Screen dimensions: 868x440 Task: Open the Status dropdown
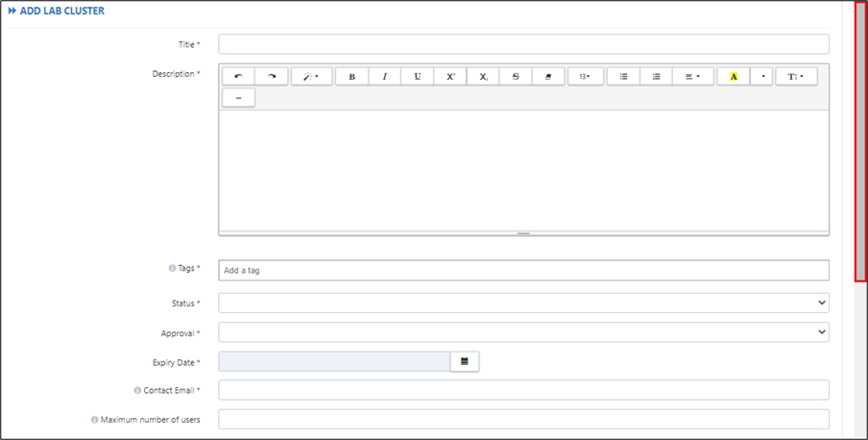click(523, 304)
